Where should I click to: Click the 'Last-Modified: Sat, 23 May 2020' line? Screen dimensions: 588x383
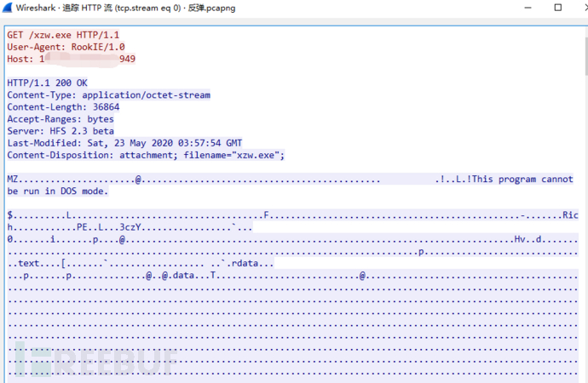[x=125, y=143]
